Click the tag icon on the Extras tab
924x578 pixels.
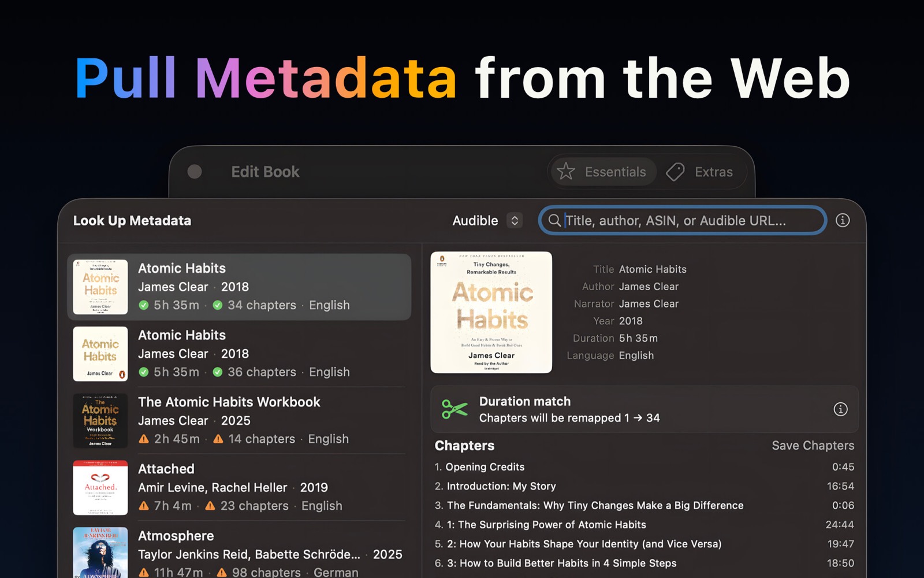[x=675, y=172]
